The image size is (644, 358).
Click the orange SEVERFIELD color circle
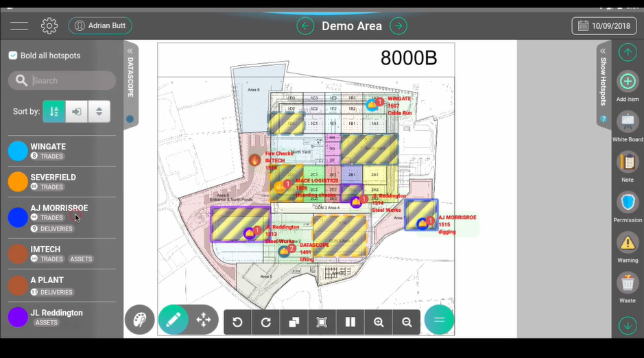coord(18,182)
